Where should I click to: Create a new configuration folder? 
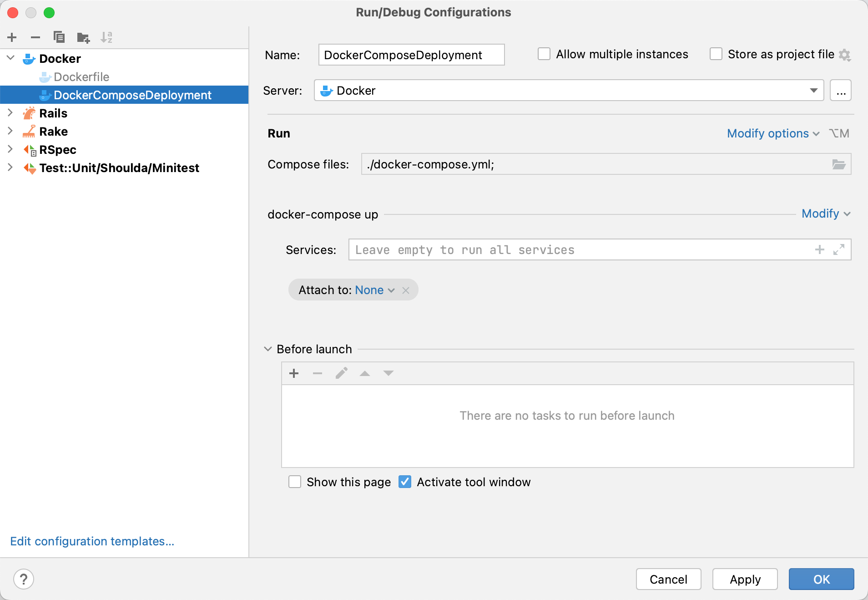tap(83, 37)
